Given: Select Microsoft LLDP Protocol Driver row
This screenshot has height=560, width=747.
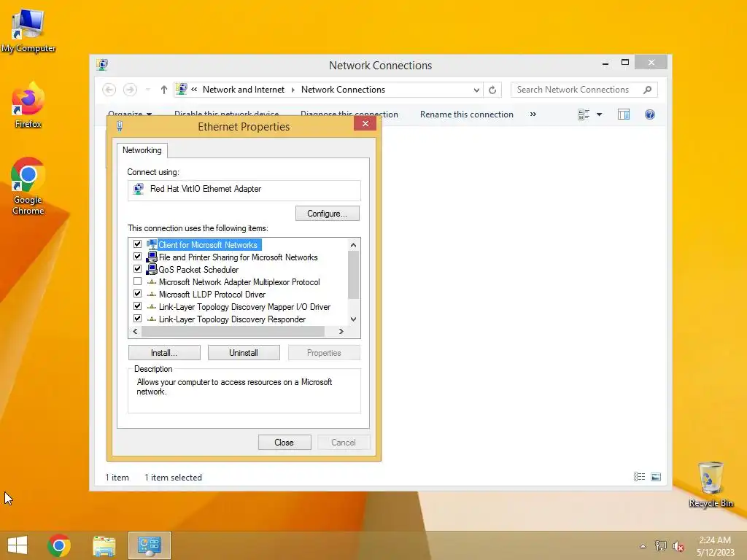Looking at the screenshot, I should coord(212,295).
